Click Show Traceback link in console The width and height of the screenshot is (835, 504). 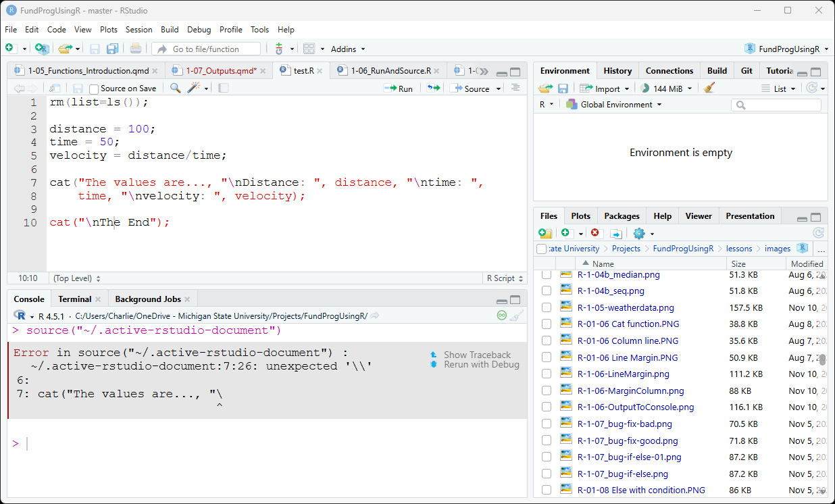click(477, 355)
